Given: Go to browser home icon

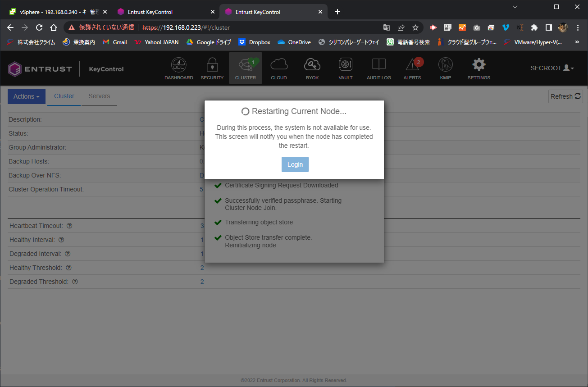Looking at the screenshot, I should (54, 27).
